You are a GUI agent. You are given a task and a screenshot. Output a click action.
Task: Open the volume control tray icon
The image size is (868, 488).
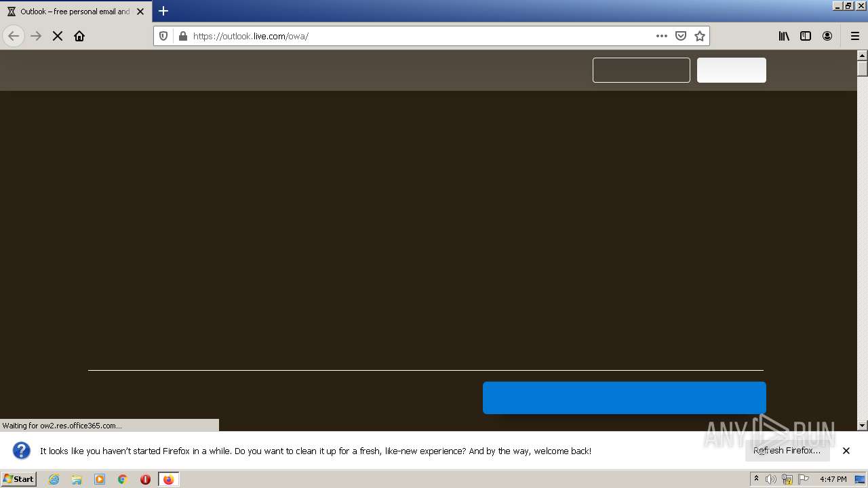pos(771,479)
